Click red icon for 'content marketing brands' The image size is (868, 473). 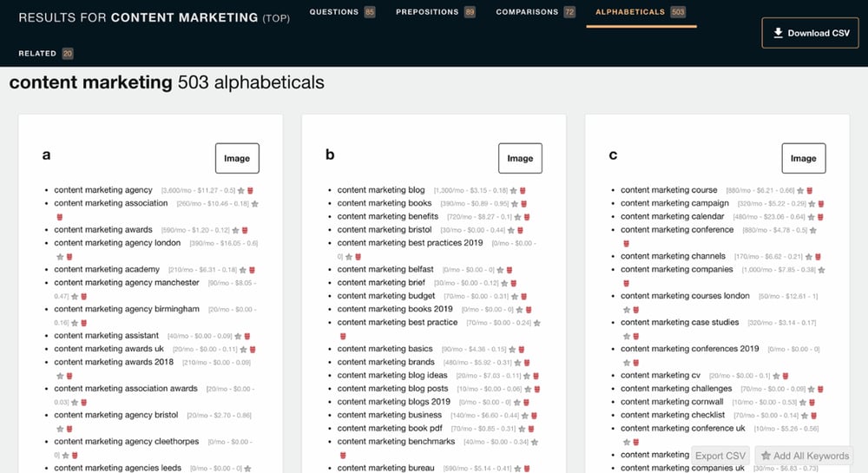(527, 363)
